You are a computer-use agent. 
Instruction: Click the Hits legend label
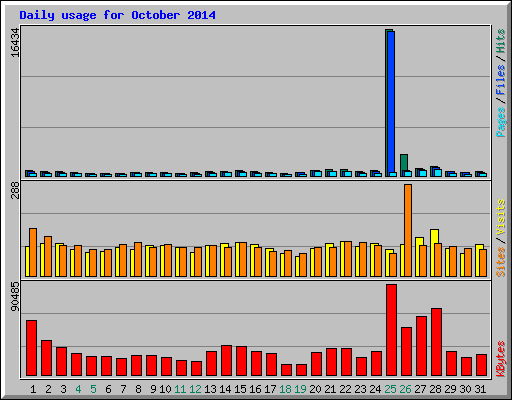[500, 41]
